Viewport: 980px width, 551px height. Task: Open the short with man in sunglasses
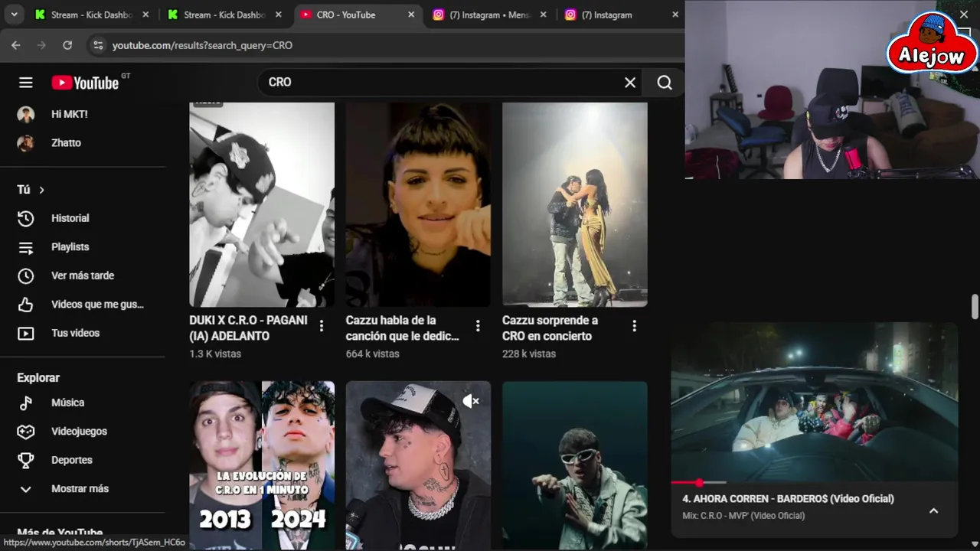pyautogui.click(x=575, y=465)
